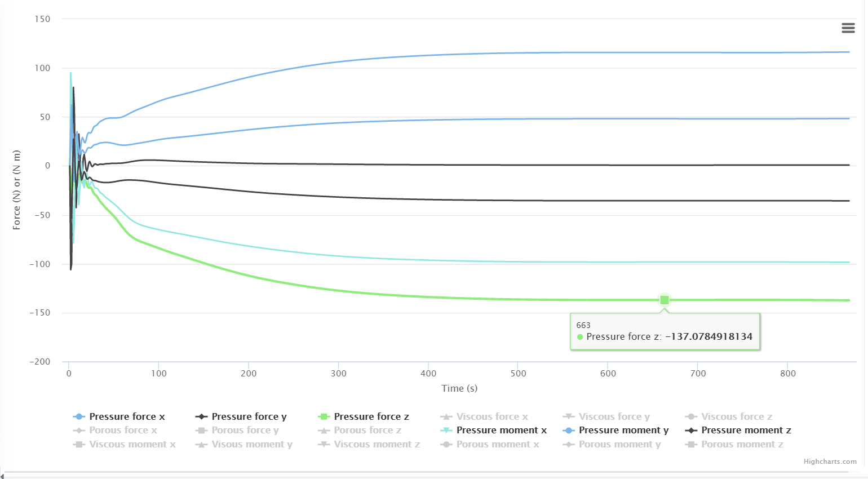This screenshot has height=479, width=868.
Task: Enable the Porous force x series
Action: point(123,431)
